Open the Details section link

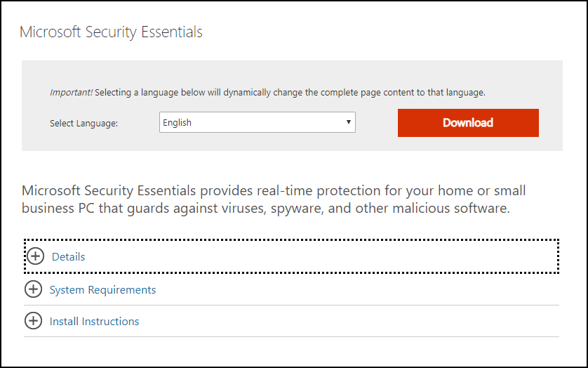pyautogui.click(x=68, y=256)
